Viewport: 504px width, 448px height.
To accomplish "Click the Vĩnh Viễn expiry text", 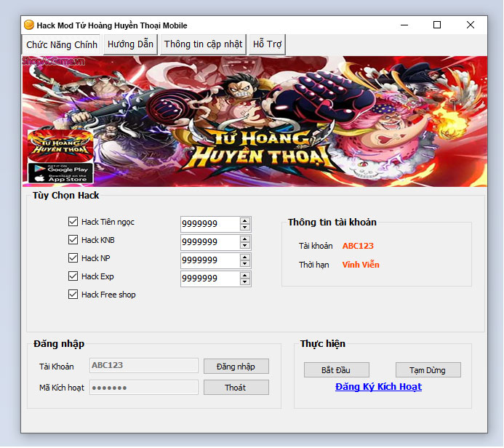I will (361, 265).
